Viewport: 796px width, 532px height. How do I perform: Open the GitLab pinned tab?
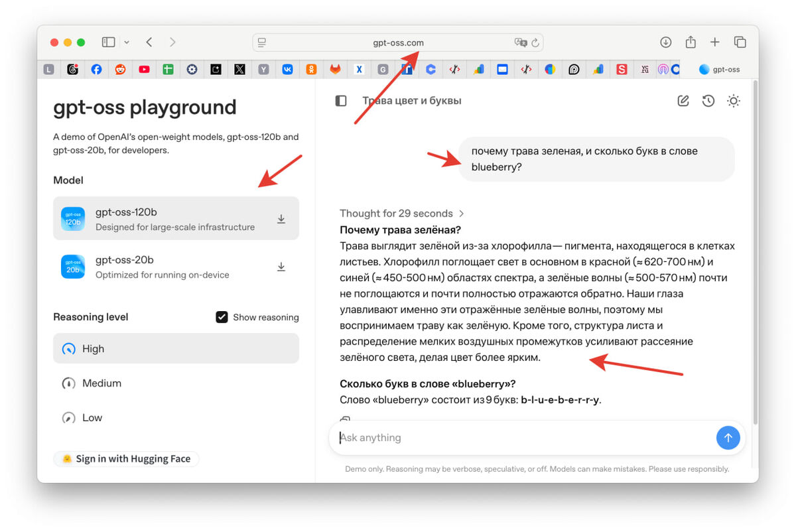click(335, 69)
